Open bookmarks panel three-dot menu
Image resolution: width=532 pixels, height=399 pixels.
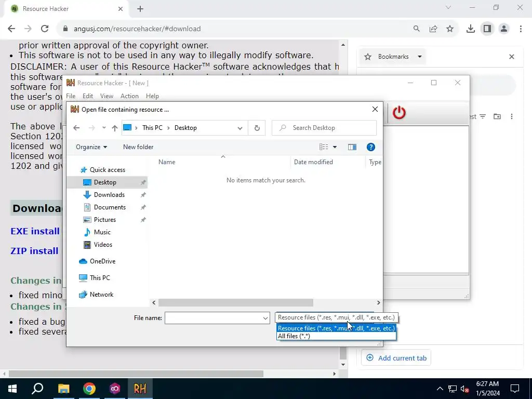click(512, 117)
